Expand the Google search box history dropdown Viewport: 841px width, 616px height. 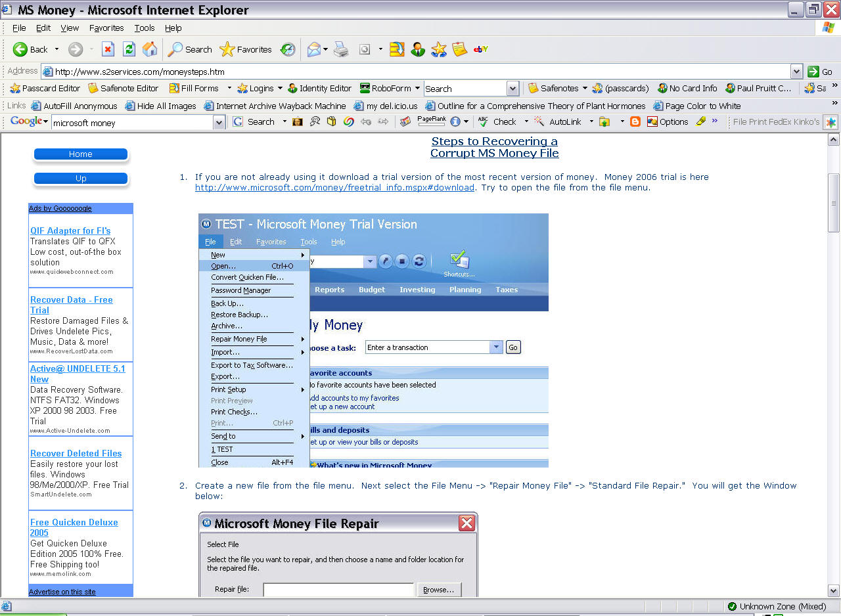click(x=219, y=123)
